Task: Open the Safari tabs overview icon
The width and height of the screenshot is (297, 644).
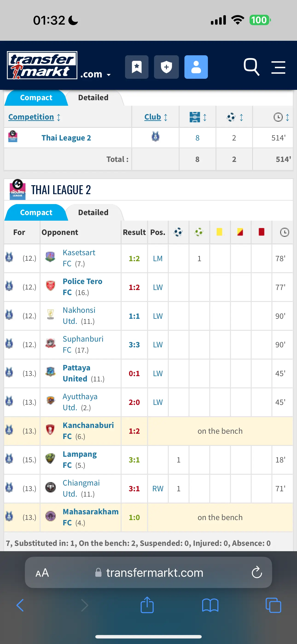Action: tap(273, 605)
